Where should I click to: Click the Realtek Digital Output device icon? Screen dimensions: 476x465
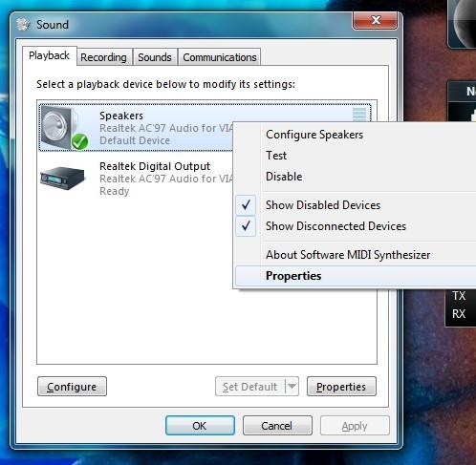click(63, 178)
